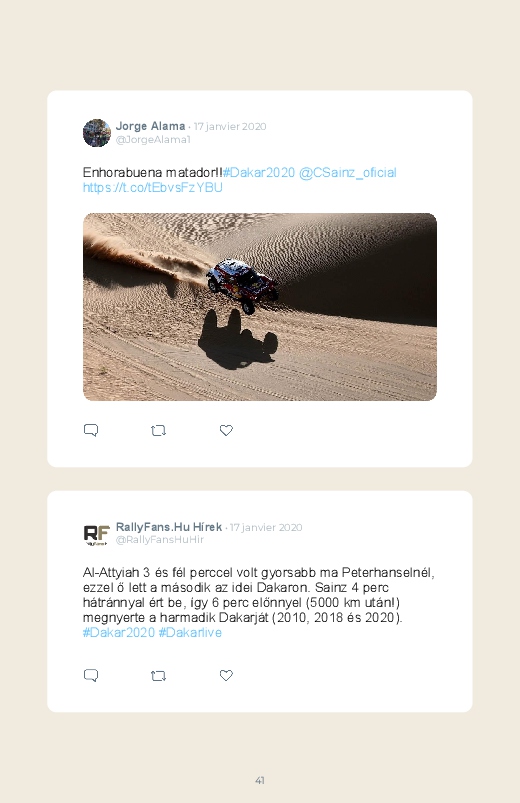Like the Jorge Alama tweet
The height and width of the screenshot is (803, 520).
click(x=226, y=431)
